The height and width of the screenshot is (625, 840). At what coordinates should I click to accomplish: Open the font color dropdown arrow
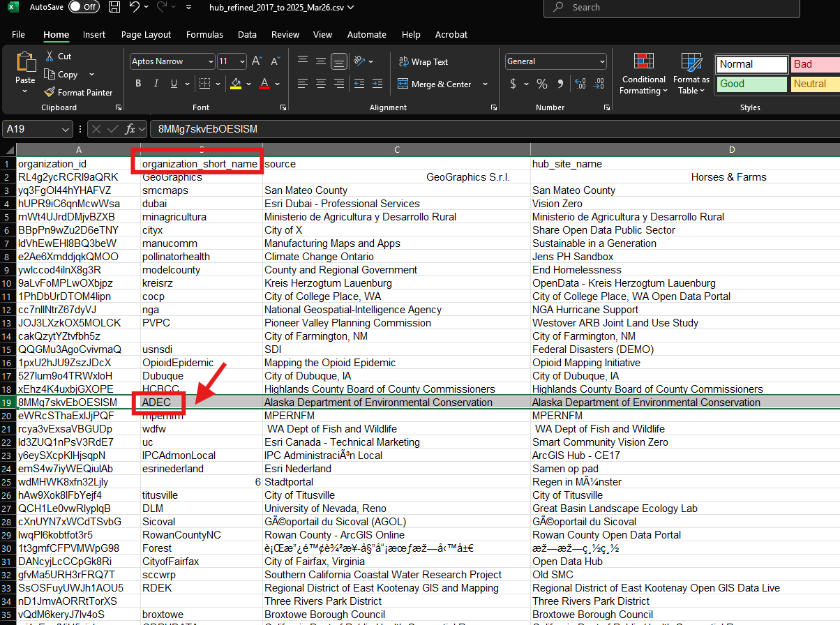[278, 84]
